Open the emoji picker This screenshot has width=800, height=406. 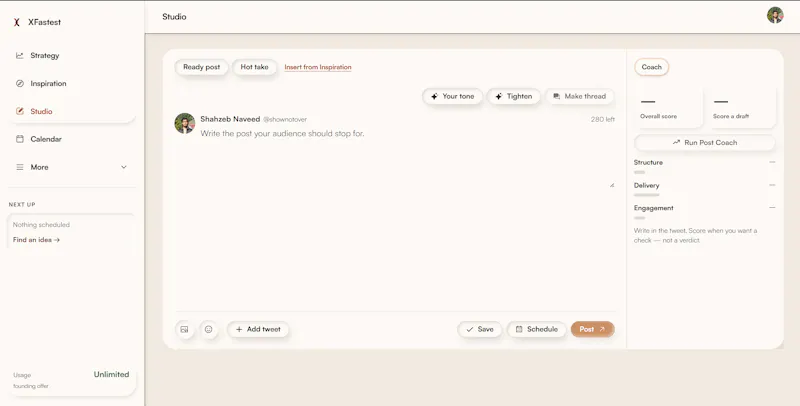(208, 329)
